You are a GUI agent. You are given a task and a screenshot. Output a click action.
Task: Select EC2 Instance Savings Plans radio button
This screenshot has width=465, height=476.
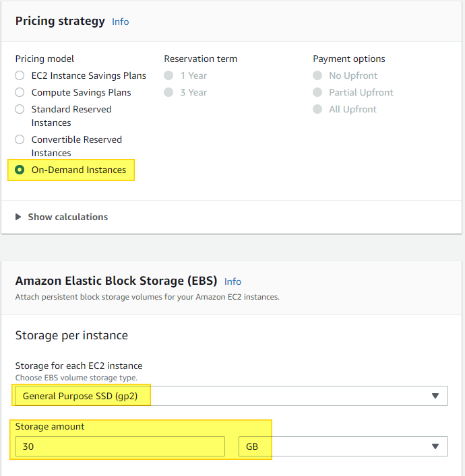[x=20, y=75]
